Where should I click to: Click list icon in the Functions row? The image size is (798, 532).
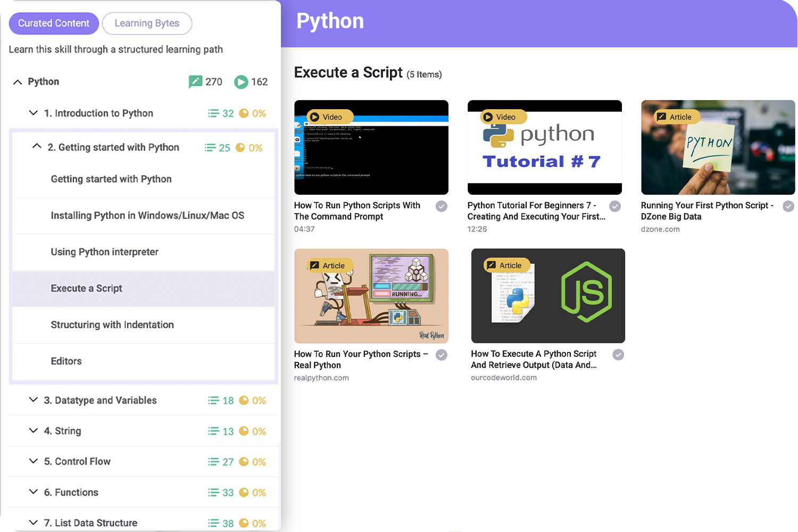click(213, 493)
